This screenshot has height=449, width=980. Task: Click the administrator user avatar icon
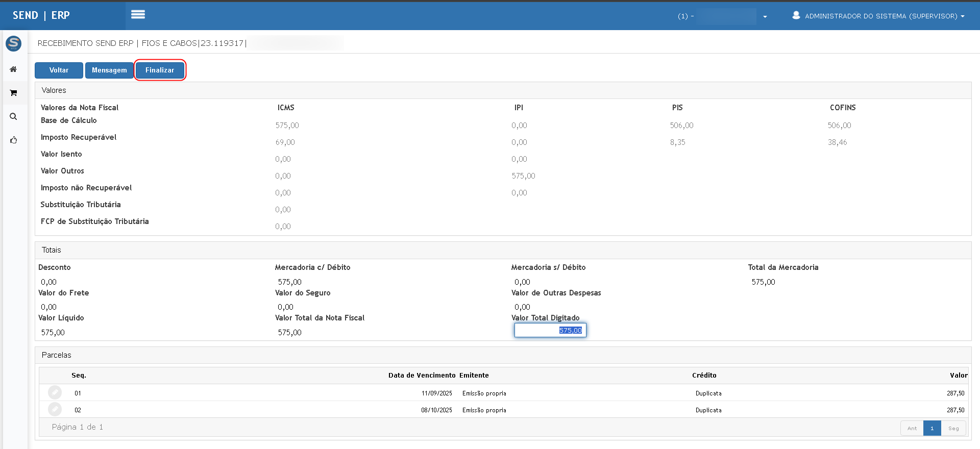coord(796,15)
